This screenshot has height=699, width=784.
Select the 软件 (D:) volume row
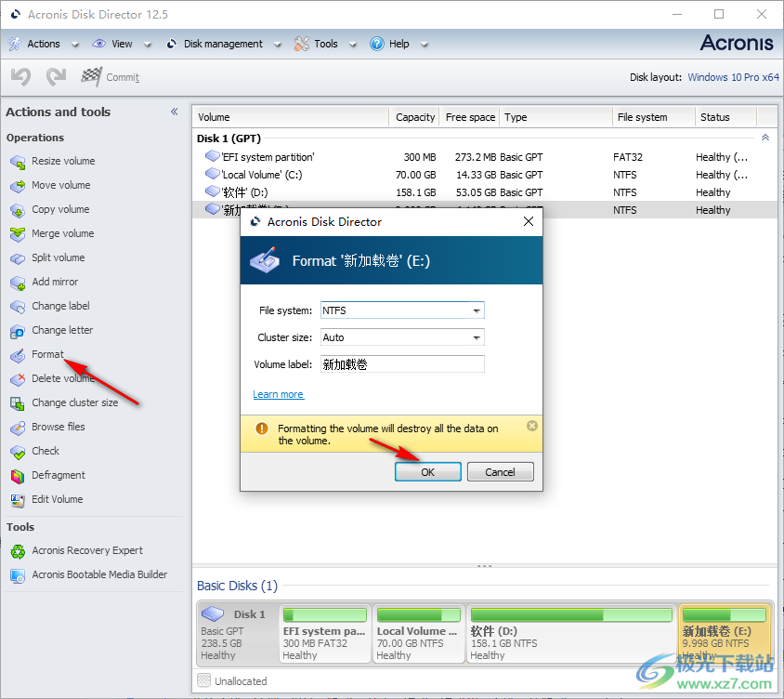(484, 192)
